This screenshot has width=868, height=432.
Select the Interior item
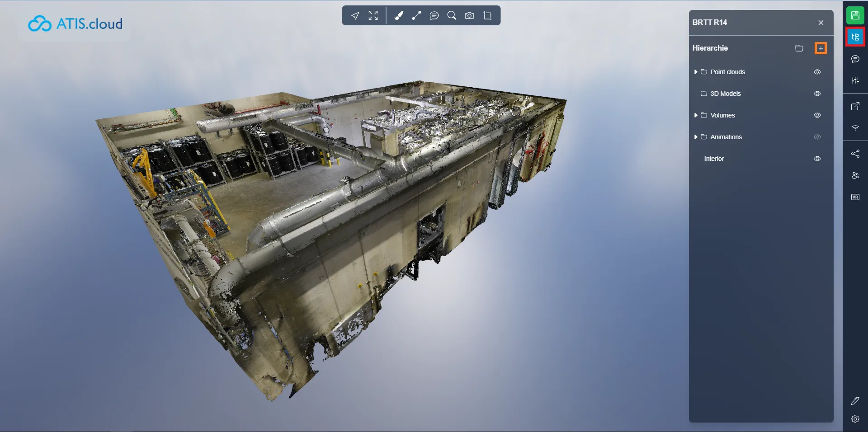(x=761, y=159)
